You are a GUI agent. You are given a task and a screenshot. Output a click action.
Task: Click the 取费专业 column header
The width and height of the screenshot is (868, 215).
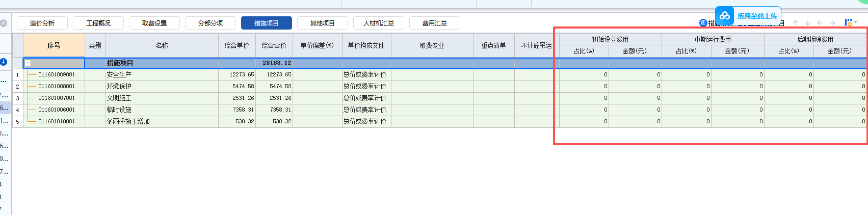click(432, 45)
